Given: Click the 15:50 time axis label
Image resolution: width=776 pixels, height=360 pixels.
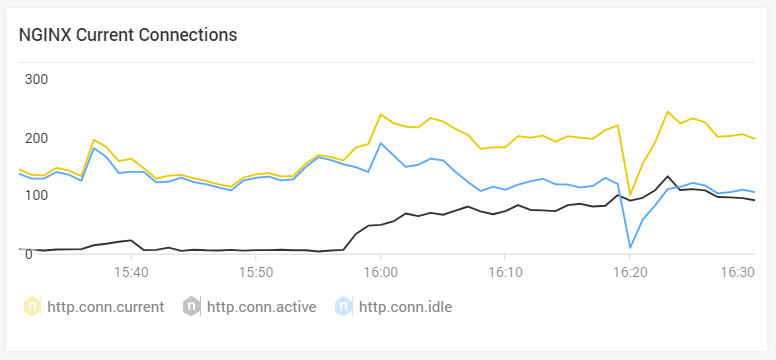Looking at the screenshot, I should tap(255, 271).
